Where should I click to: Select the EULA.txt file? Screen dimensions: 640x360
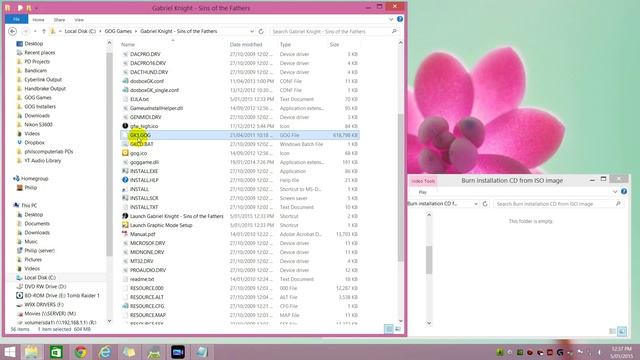[139, 99]
